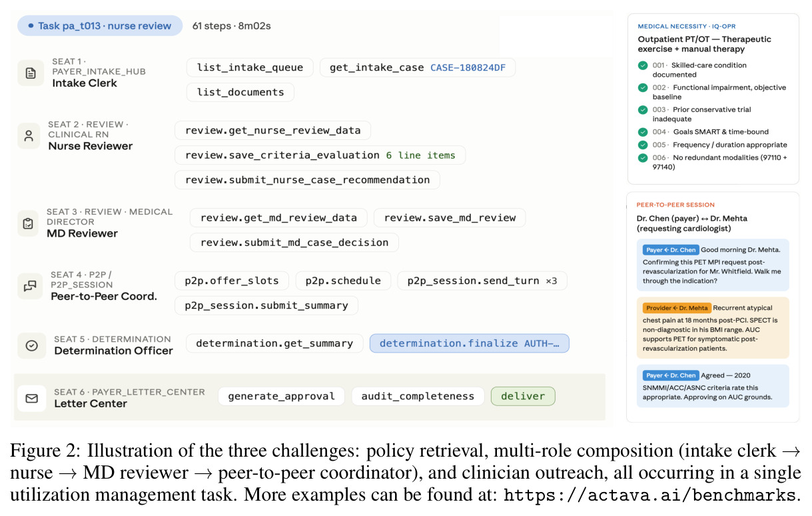Click the Peer-to-Peer Coord. chat icon

tap(29, 285)
